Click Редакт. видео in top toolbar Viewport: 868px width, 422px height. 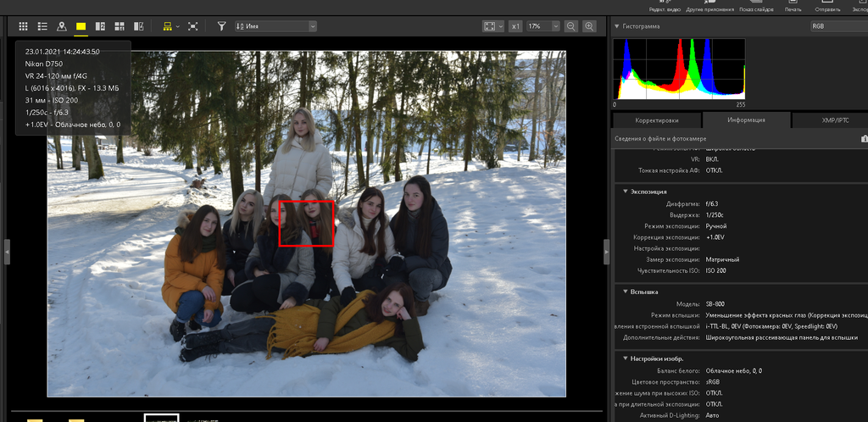(x=665, y=6)
